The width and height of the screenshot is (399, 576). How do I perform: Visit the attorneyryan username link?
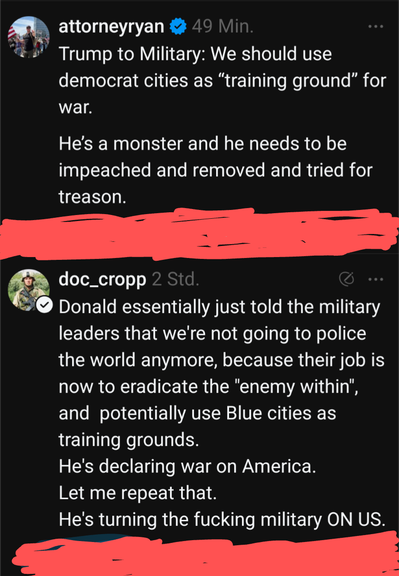(112, 27)
